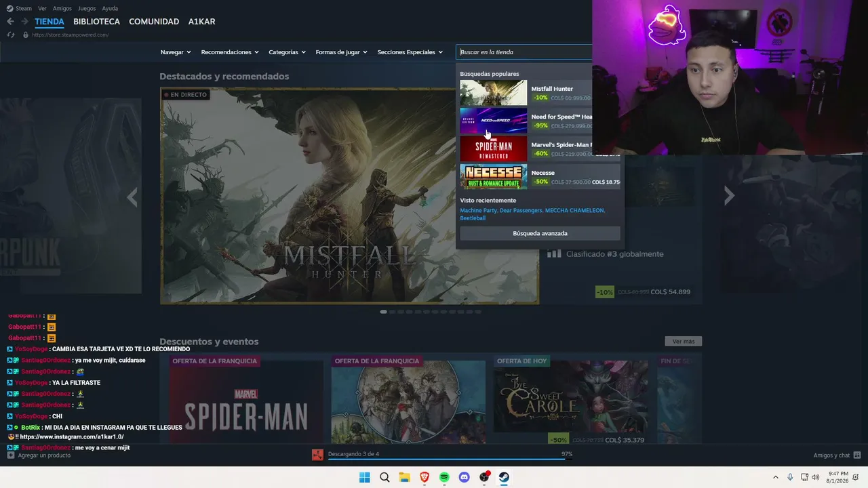Viewport: 868px width, 488px height.
Task: Show the previous featured game with the left arrow
Action: (x=132, y=197)
